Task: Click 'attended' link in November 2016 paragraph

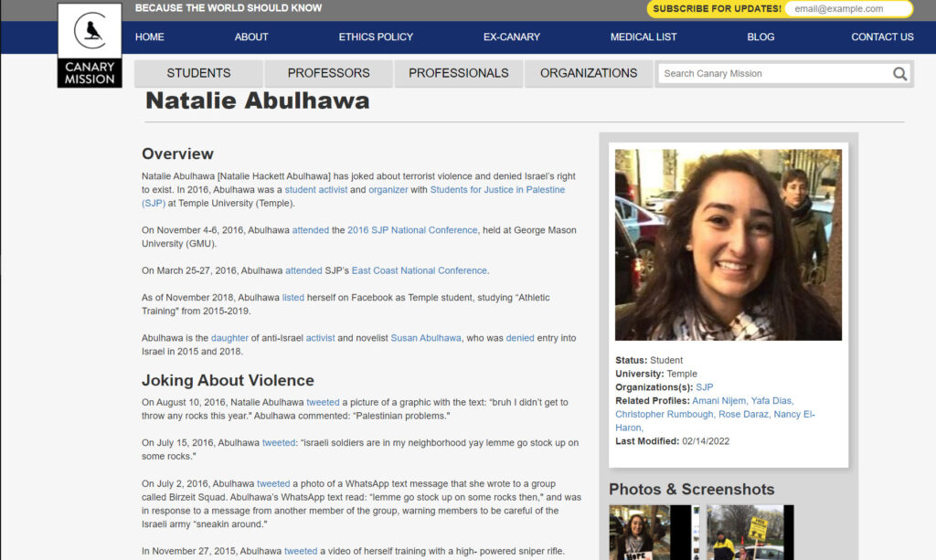Action: coord(311,230)
